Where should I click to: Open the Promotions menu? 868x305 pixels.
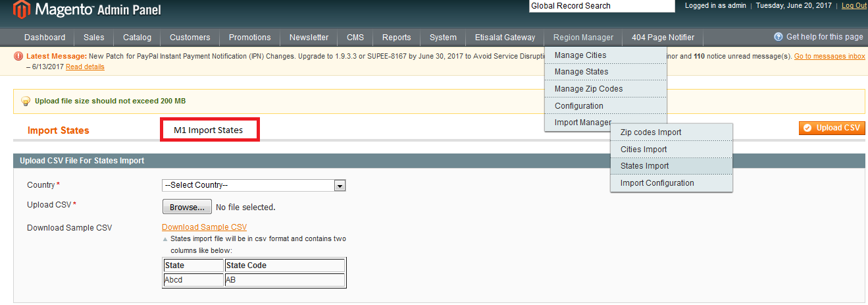(x=250, y=38)
